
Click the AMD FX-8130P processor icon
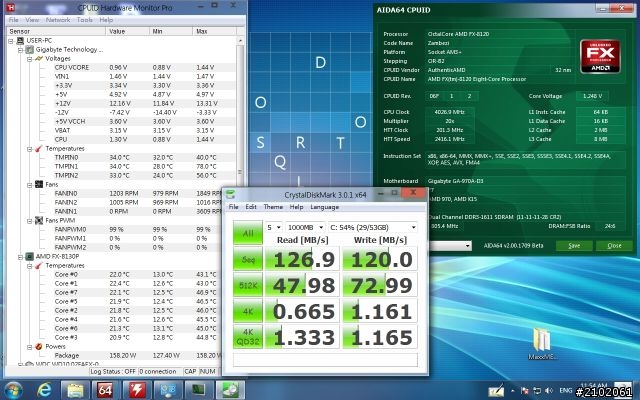(x=29, y=256)
